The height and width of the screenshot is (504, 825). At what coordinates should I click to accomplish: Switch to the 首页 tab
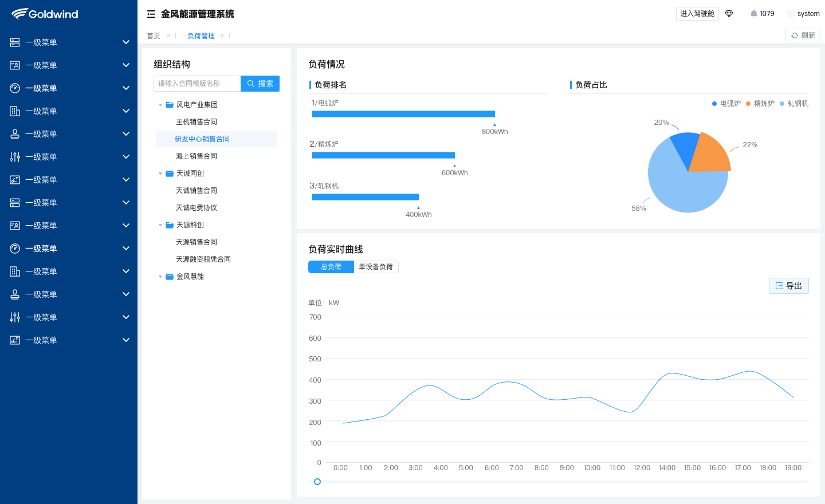(x=154, y=36)
